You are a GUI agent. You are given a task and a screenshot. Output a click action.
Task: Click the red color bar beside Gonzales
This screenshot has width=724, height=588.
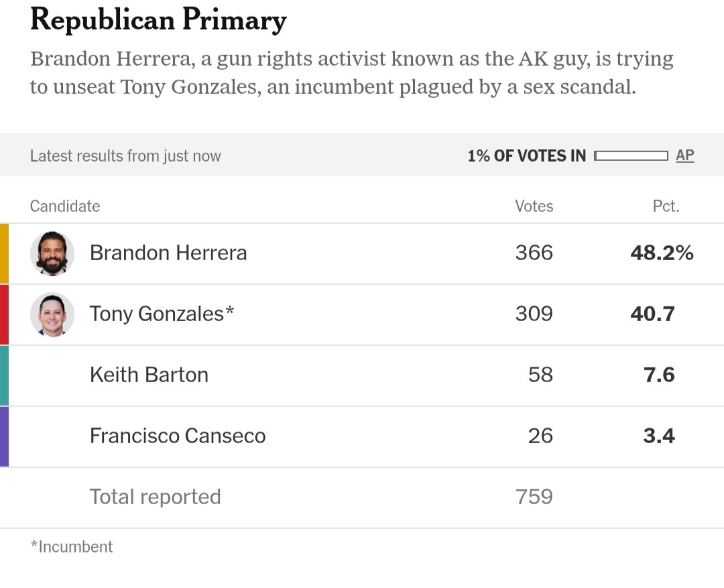(4, 314)
